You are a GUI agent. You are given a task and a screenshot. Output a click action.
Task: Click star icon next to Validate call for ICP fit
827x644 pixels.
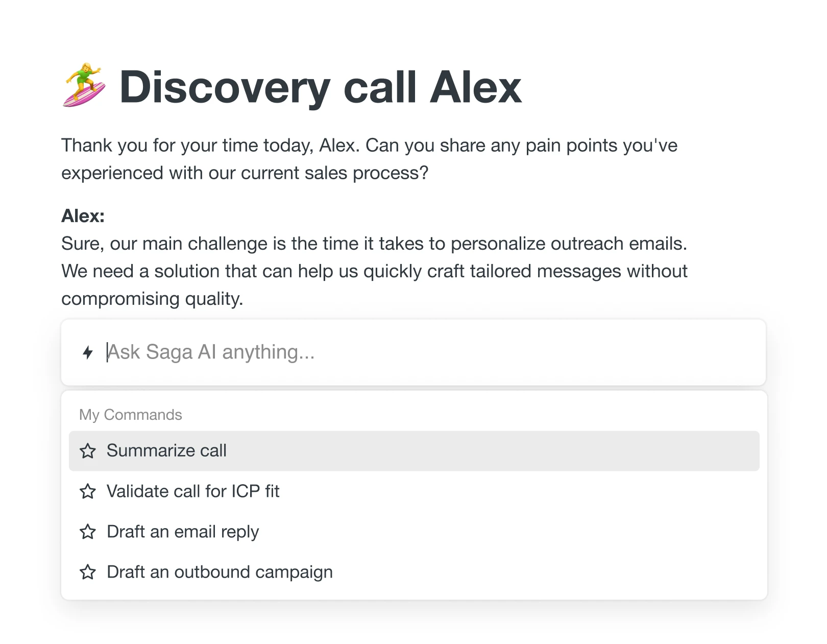[x=88, y=491]
